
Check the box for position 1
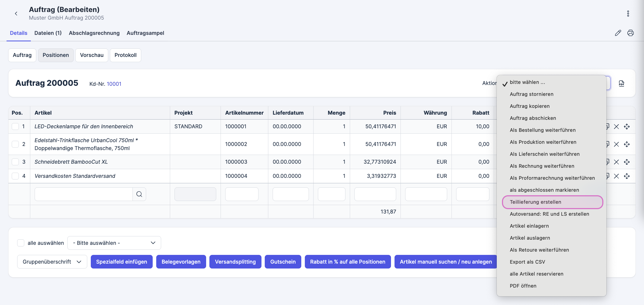[15, 127]
